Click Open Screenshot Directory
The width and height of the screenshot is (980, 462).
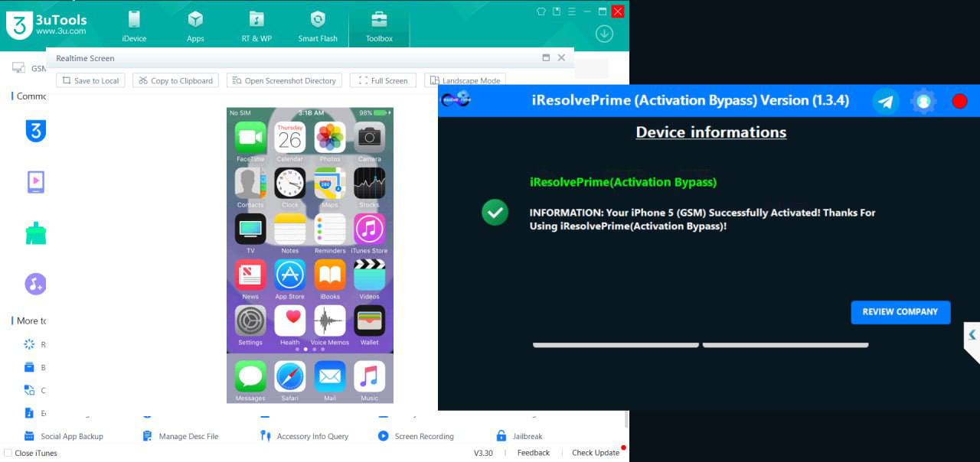[284, 80]
